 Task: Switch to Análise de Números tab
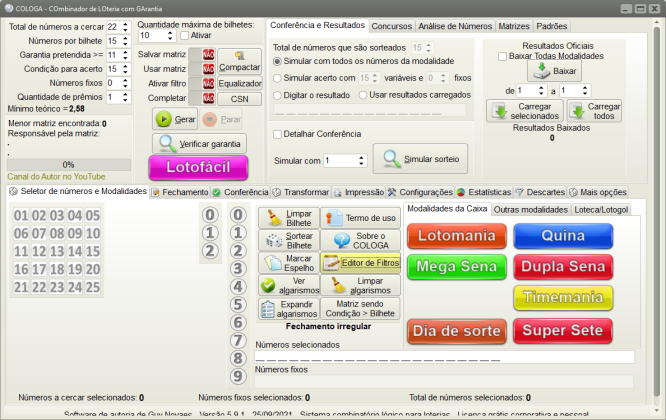coord(455,26)
